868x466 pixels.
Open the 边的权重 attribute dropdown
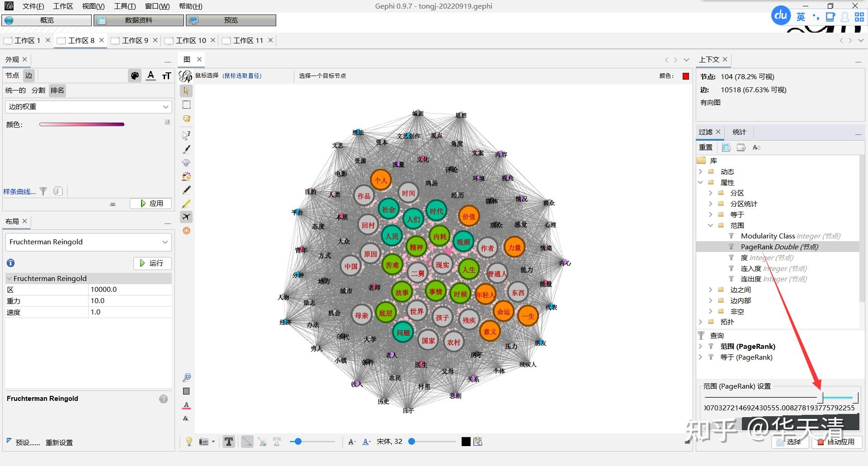click(x=88, y=107)
